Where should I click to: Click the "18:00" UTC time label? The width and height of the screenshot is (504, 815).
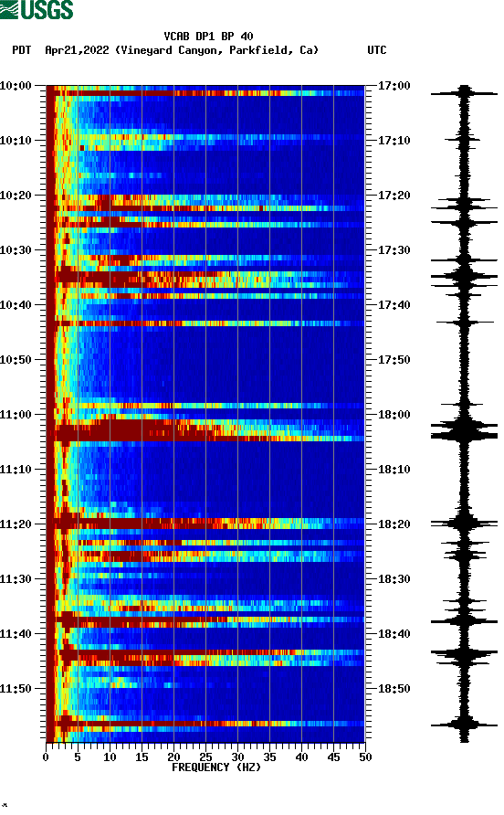click(x=394, y=415)
